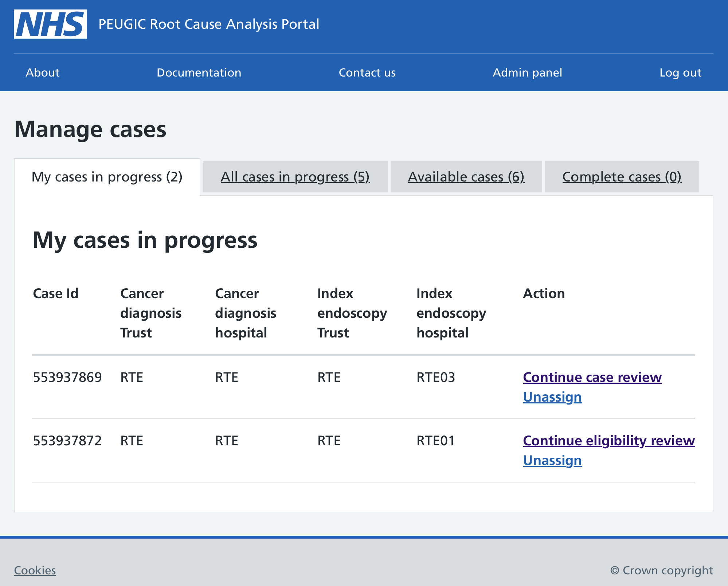Click the Case Id column header
Screen dimensions: 728x586
pos(56,293)
